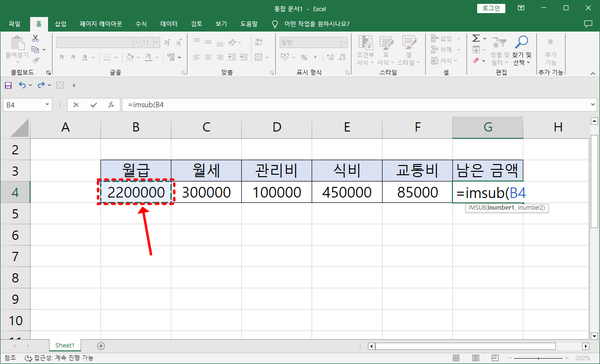The image size is (600, 364).
Task: Open the View (보기) tab
Action: [x=221, y=24]
